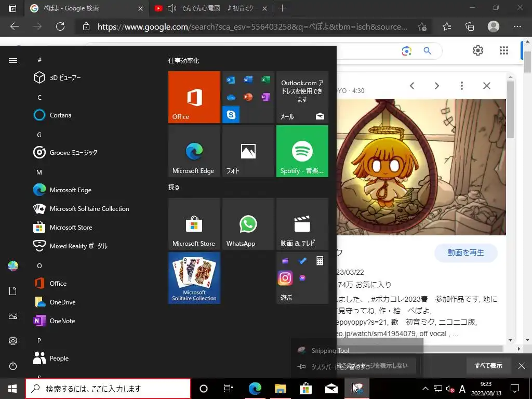The image size is (532, 399).
Task: Show the previous image in preview
Action: [x=412, y=86]
